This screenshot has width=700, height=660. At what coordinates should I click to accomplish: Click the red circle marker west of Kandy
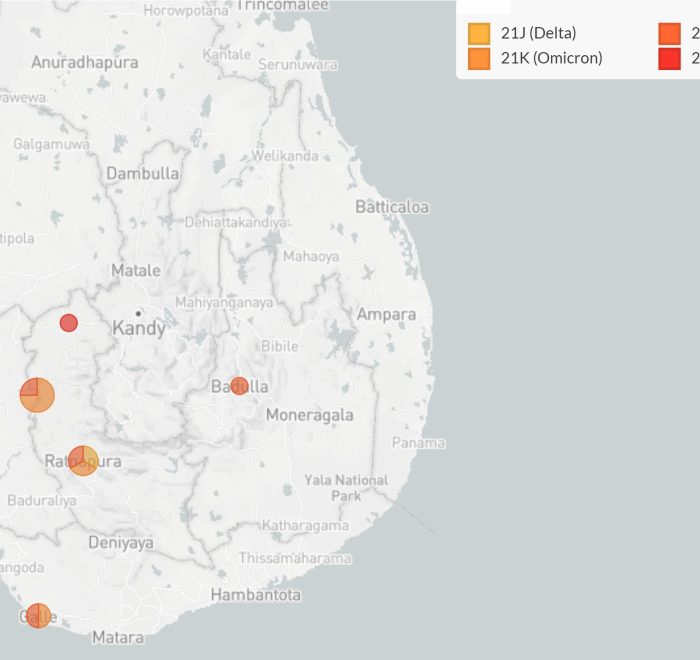pos(68,322)
